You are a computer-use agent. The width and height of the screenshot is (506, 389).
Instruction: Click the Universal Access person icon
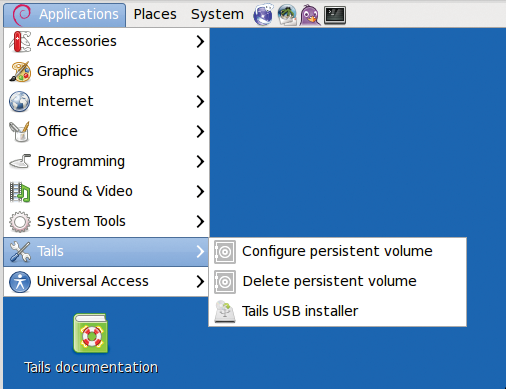20,282
